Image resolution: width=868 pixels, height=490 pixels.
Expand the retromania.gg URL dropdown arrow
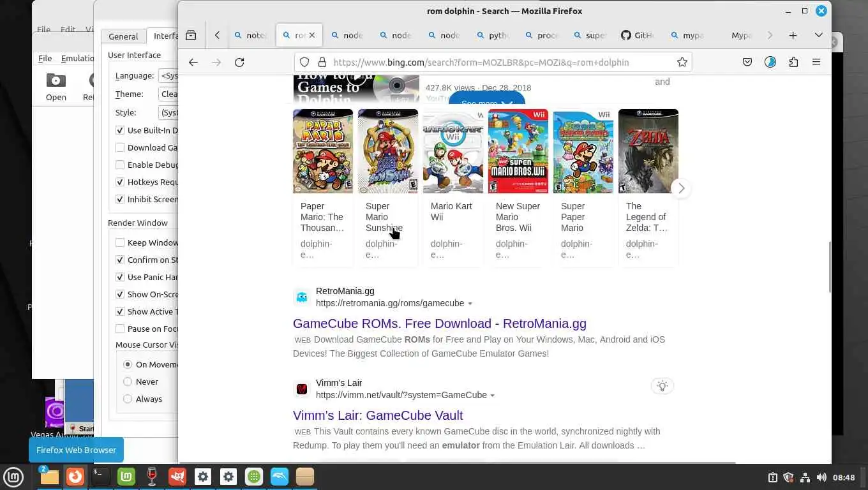470,304
